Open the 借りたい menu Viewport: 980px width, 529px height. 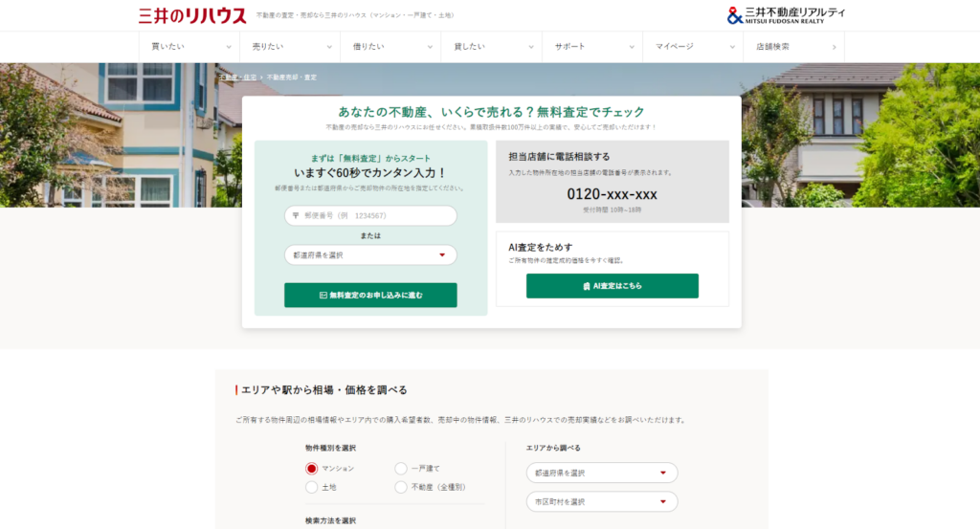pyautogui.click(x=390, y=47)
